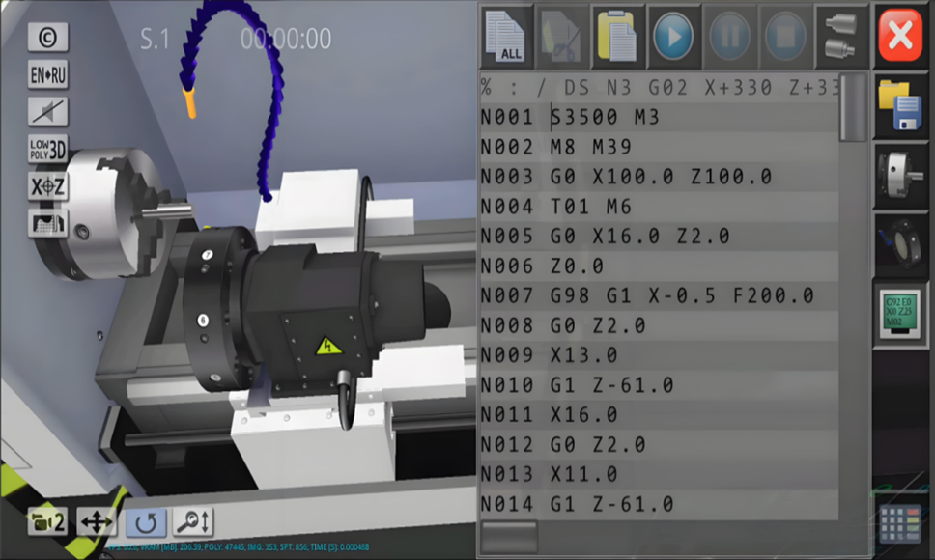
Task: Click the Select All code icon
Action: 505,38
